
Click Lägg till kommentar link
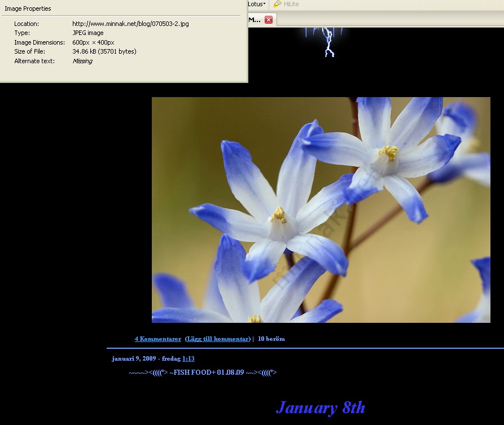pos(218,339)
